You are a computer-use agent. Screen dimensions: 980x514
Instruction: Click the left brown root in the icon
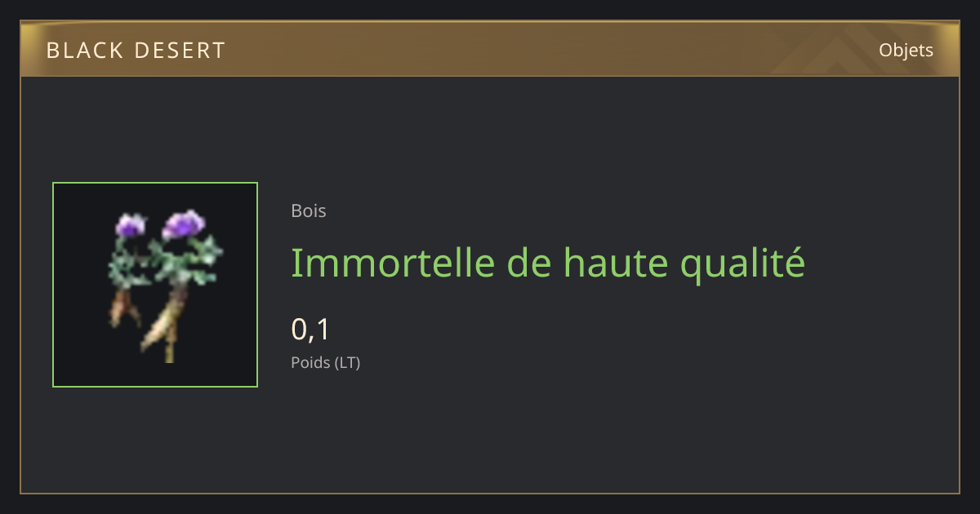[x=124, y=308]
